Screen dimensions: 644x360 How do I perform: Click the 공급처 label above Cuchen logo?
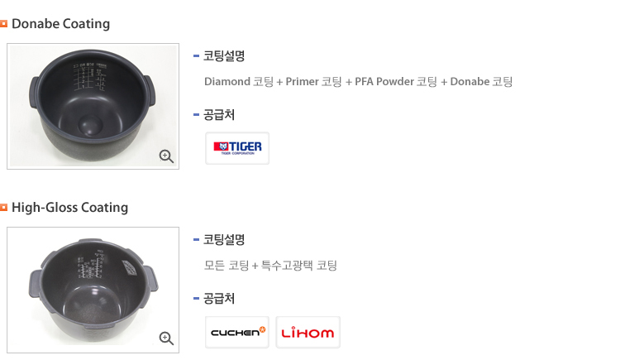(x=219, y=299)
